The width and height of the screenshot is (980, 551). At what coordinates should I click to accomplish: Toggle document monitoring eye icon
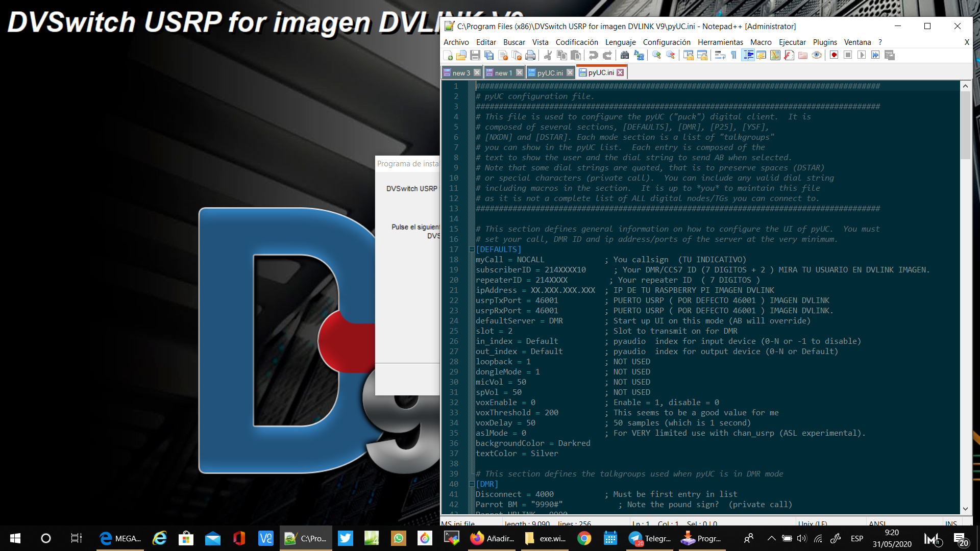[816, 55]
